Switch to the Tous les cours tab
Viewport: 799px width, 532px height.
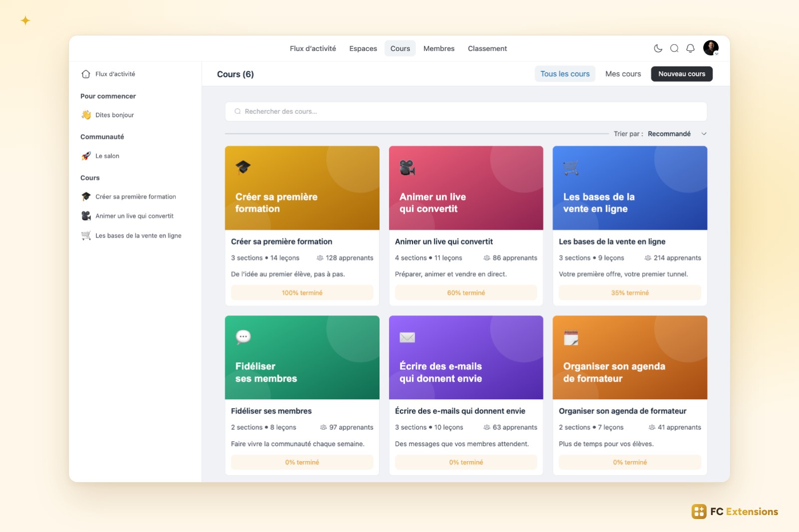565,74
